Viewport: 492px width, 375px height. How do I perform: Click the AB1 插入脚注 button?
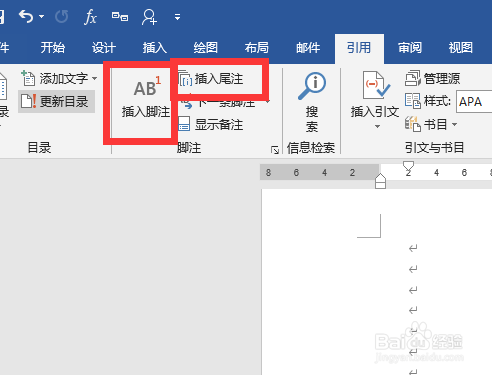click(x=146, y=97)
